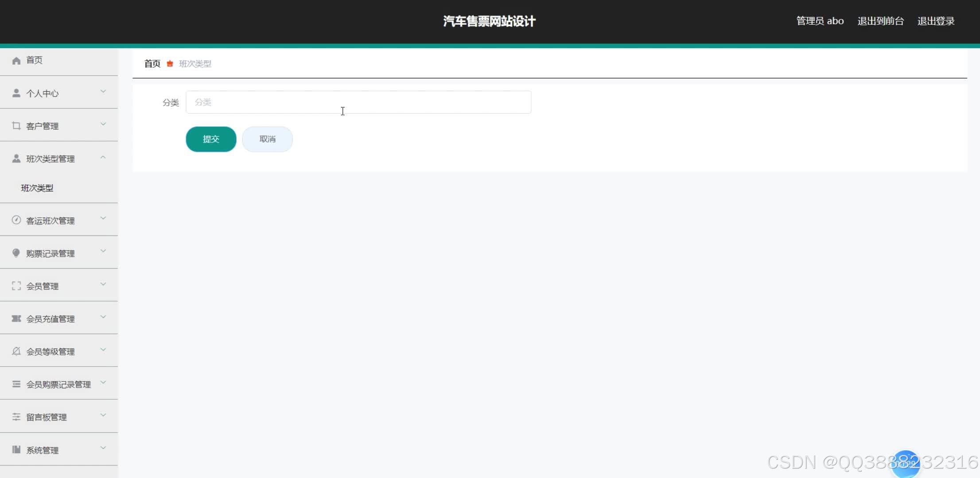Click the home icon in sidebar
The height and width of the screenshot is (478, 980).
pos(16,61)
